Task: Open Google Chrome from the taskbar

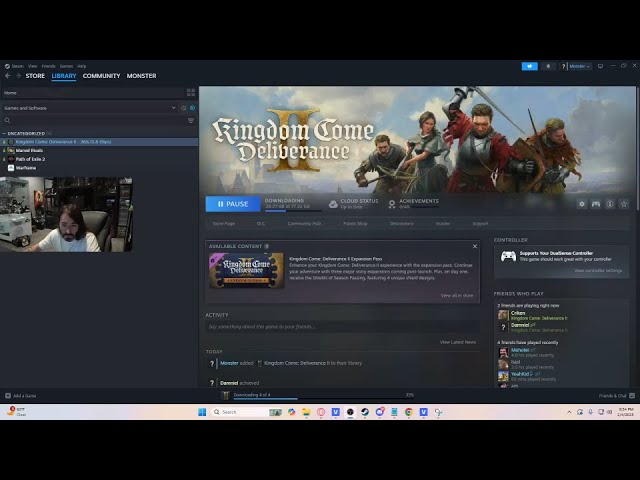Action: click(409, 412)
